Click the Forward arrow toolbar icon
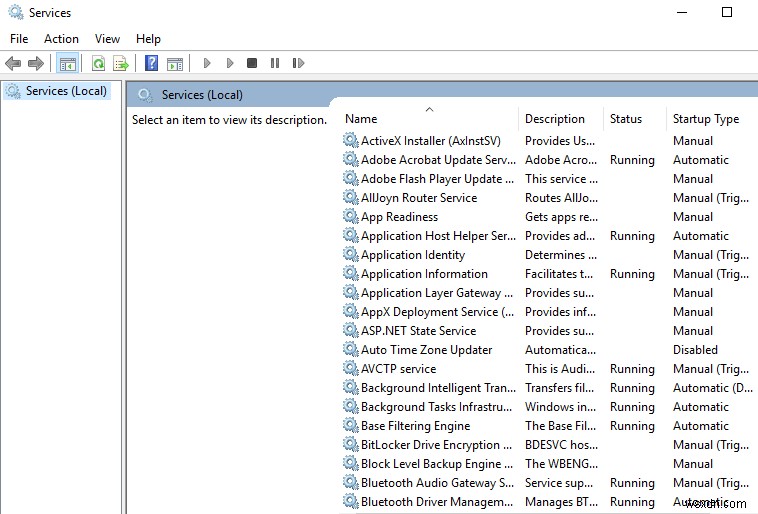 36,63
